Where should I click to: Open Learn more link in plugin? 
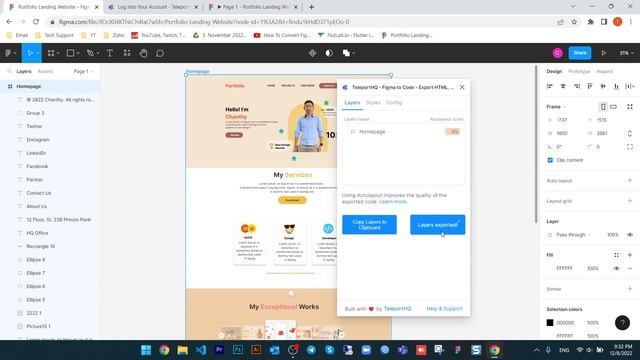coord(393,202)
